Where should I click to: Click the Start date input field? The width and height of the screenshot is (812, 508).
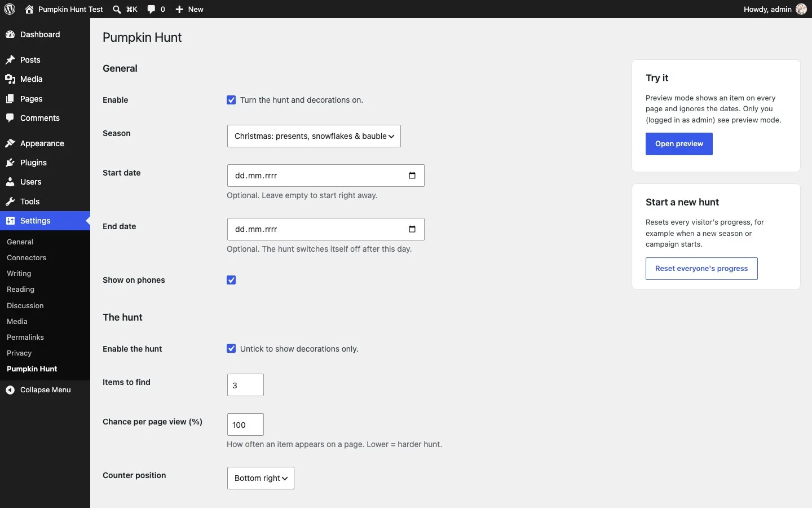click(326, 176)
